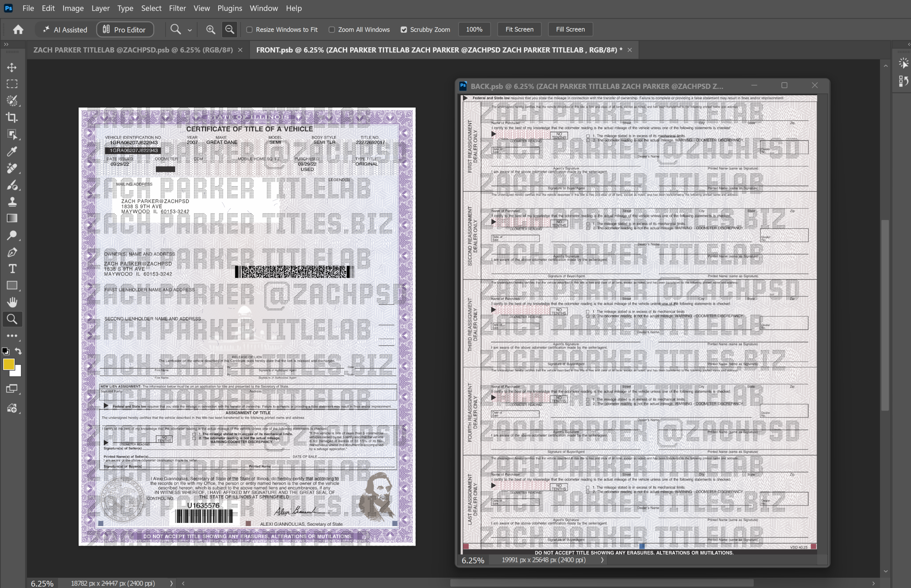Expand the FRONT.psb status bar info arrow
The height and width of the screenshot is (588, 911).
[171, 583]
